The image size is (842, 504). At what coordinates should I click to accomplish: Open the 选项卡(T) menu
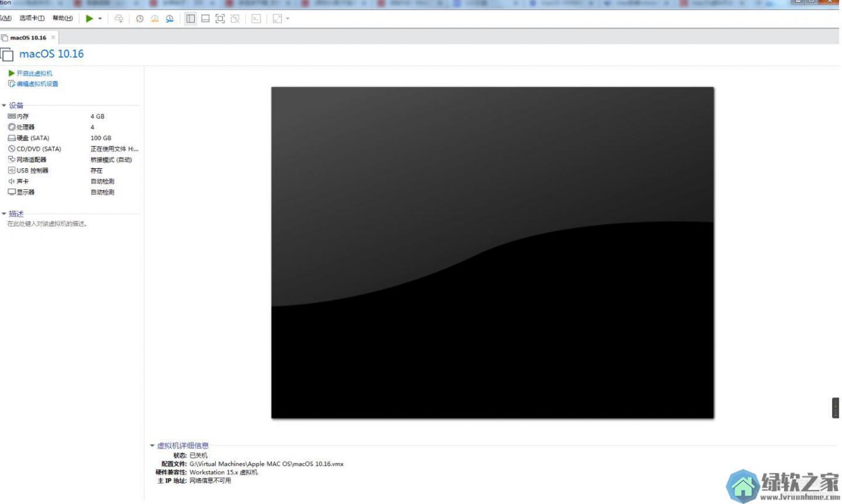32,18
